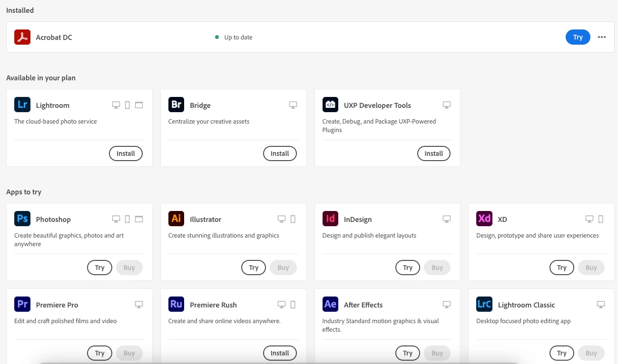Click the Photoshop Ps icon

tap(22, 219)
